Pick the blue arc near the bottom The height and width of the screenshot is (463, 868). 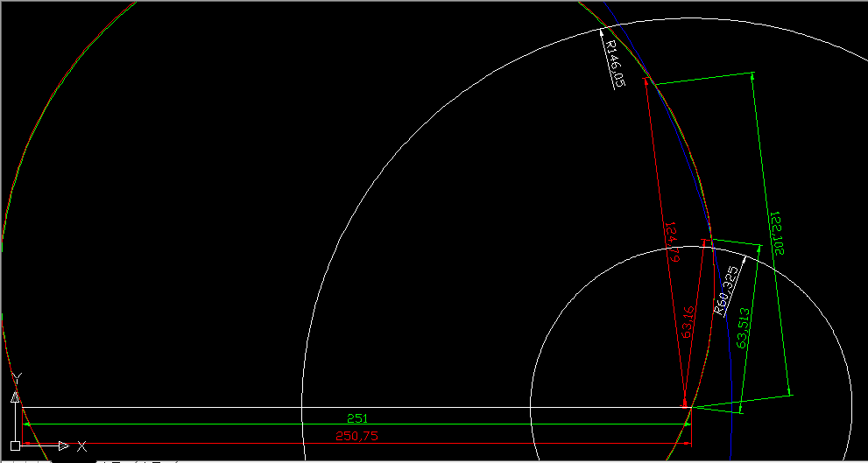click(x=731, y=385)
